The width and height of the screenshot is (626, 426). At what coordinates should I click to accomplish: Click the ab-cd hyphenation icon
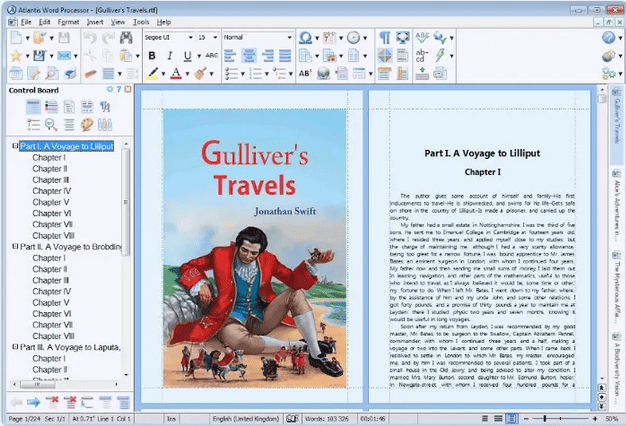pyautogui.click(x=422, y=55)
